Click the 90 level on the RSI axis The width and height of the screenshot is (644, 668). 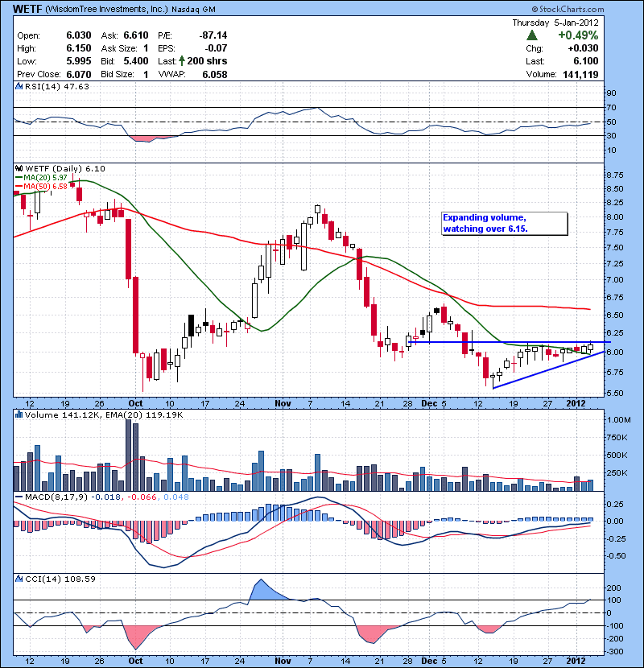(611, 93)
